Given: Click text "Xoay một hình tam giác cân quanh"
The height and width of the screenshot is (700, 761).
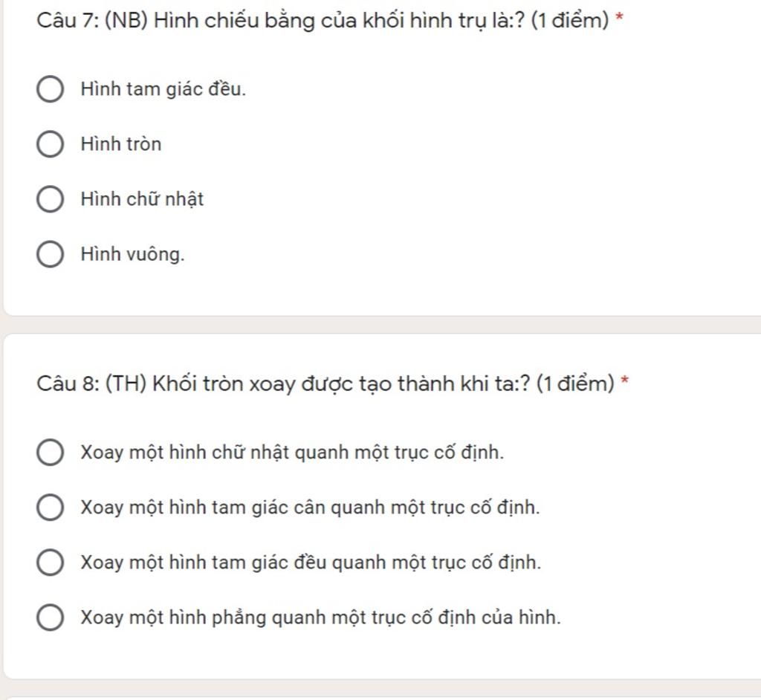Looking at the screenshot, I should (x=310, y=508).
